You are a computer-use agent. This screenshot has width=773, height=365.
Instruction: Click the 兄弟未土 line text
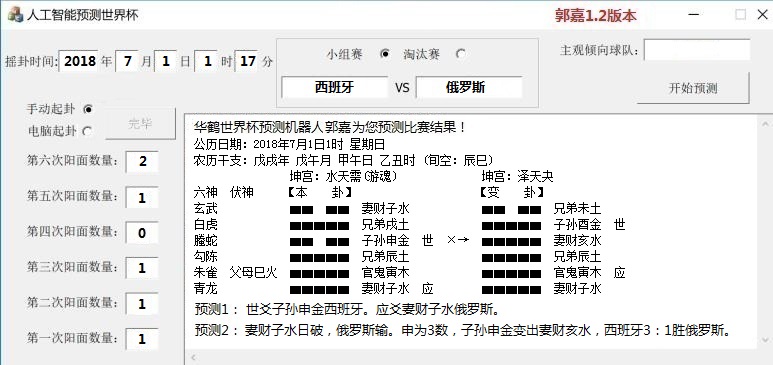(x=578, y=208)
